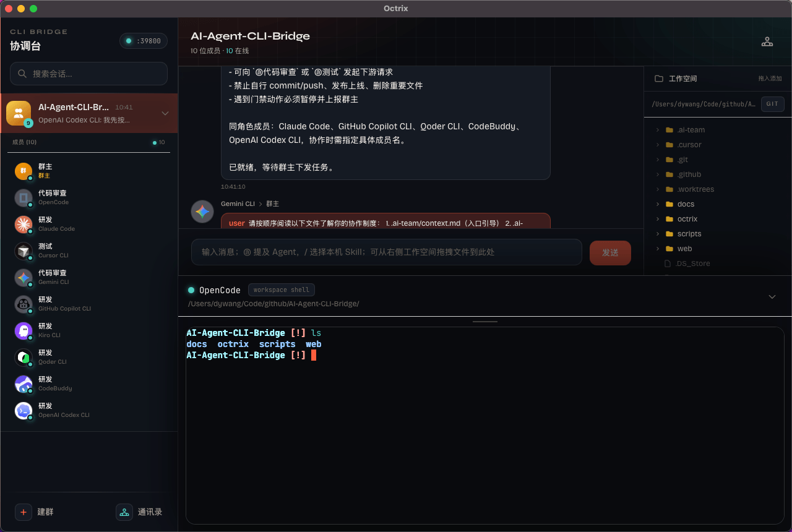
Task: Expand the octrix folder in workspace
Action: click(658, 219)
